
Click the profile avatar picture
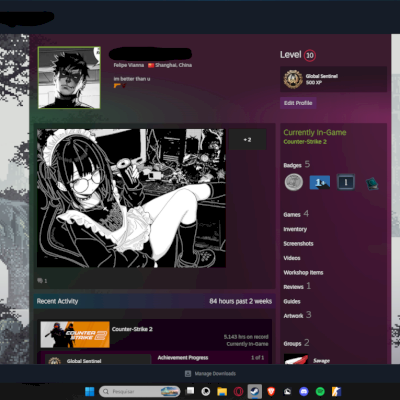tap(69, 78)
